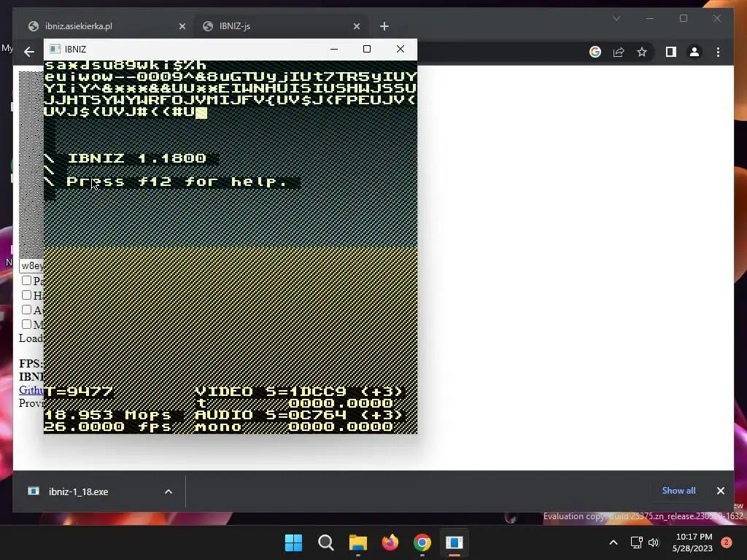Click the 'Press f12 for help' text

[x=177, y=182]
